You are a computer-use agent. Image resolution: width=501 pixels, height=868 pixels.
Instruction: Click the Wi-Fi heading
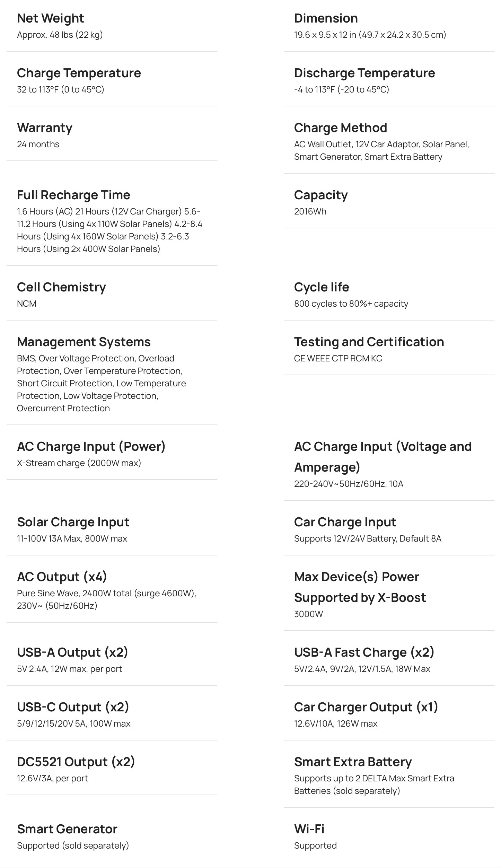pyautogui.click(x=309, y=829)
